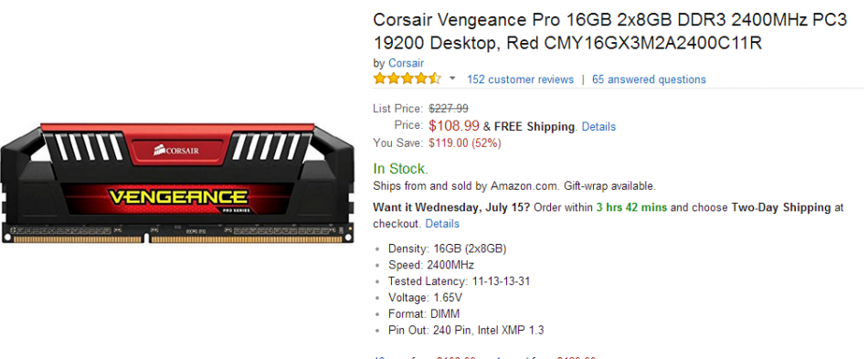Click the yellow VENGEANCE label on the module
The height and width of the screenshot is (359, 868).
[177, 196]
